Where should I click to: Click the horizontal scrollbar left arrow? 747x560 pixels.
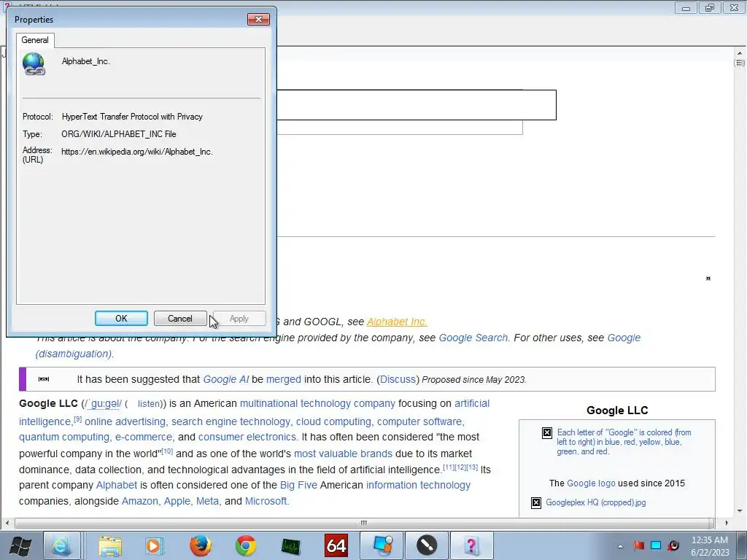pyautogui.click(x=7, y=523)
